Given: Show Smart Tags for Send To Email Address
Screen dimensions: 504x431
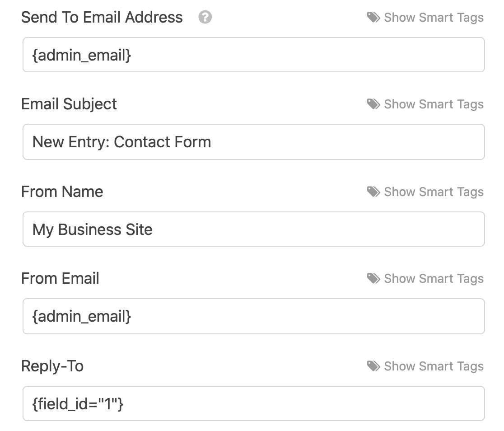Looking at the screenshot, I should (434, 17).
